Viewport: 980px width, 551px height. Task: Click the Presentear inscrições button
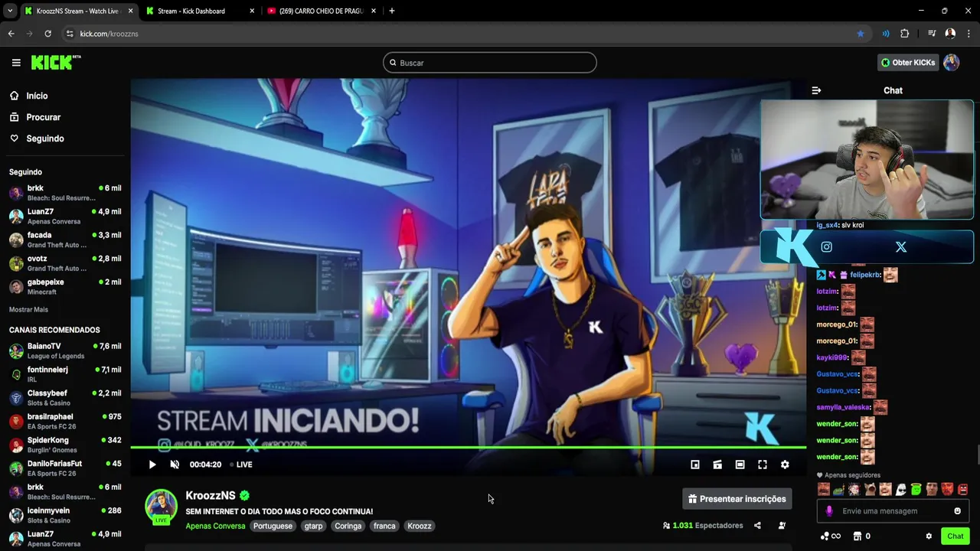[737, 499]
